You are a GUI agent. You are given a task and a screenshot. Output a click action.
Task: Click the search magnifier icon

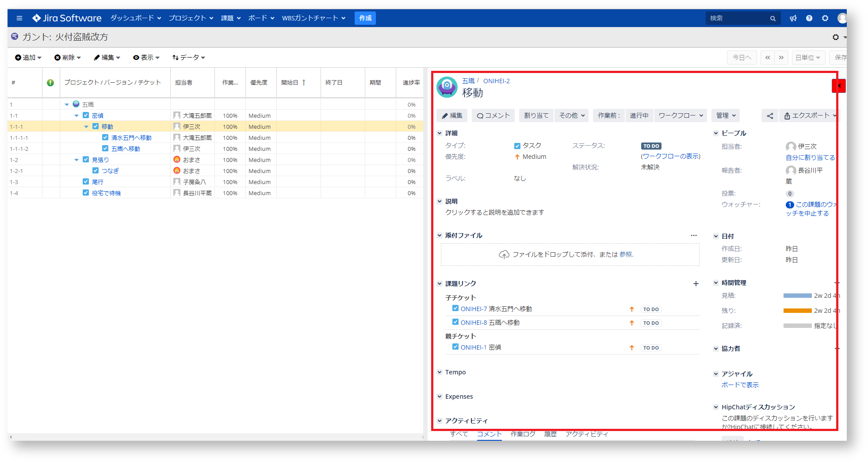click(x=772, y=19)
